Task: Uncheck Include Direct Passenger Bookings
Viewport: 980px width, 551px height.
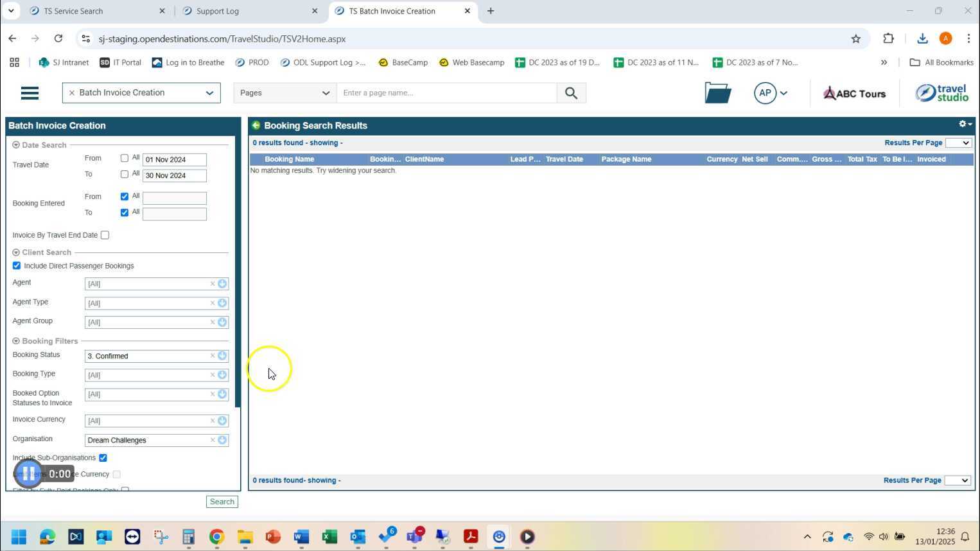Action: (17, 266)
